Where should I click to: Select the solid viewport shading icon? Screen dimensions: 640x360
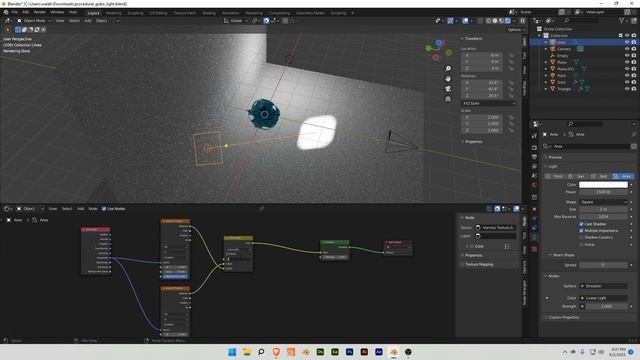(495, 21)
